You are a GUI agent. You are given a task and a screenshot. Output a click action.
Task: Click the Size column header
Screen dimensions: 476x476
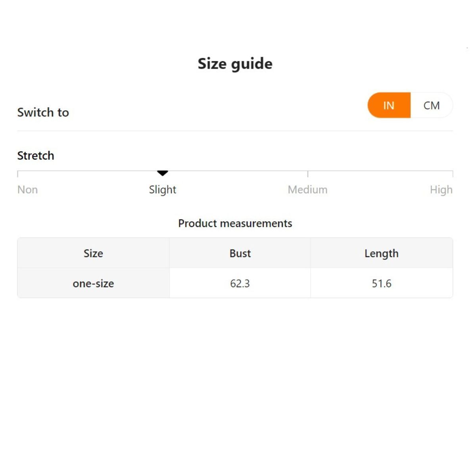(93, 253)
